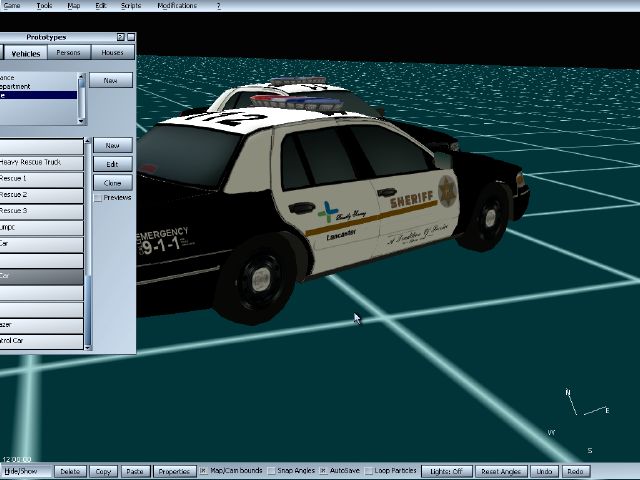Image resolution: width=640 pixels, height=480 pixels.
Task: Select the 'trol Car' entry in vehicle list
Action: [x=41, y=341]
